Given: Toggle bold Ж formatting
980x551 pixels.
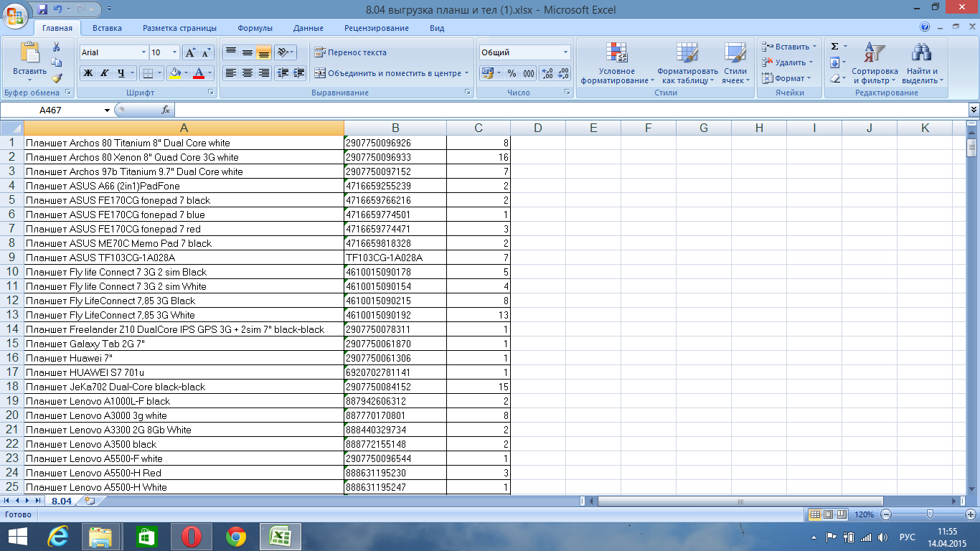Looking at the screenshot, I should click(88, 73).
